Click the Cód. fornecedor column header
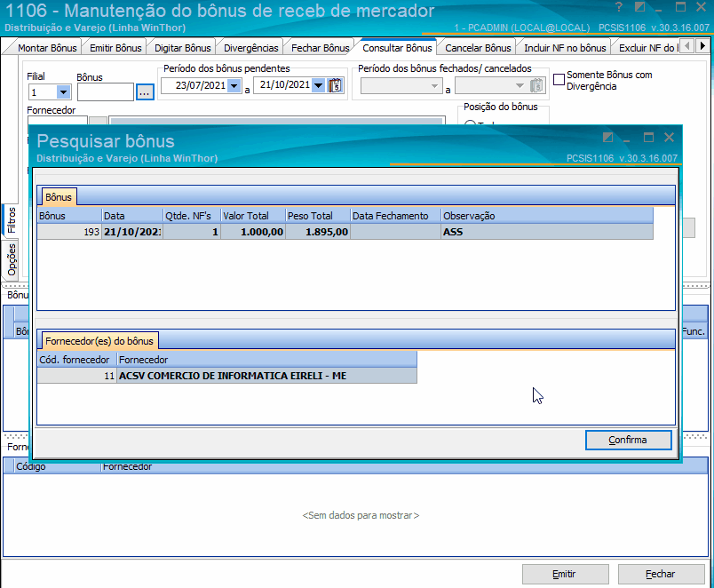 (x=77, y=360)
